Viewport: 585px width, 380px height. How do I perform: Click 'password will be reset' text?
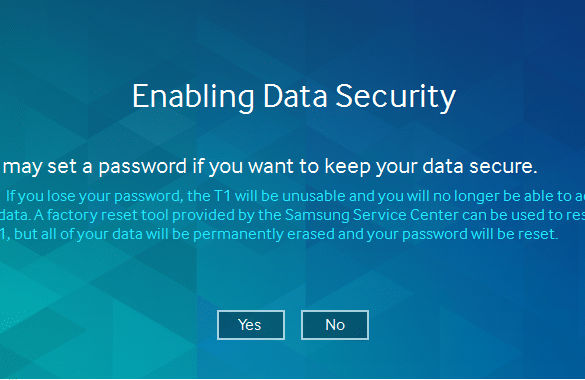pyautogui.click(x=480, y=234)
